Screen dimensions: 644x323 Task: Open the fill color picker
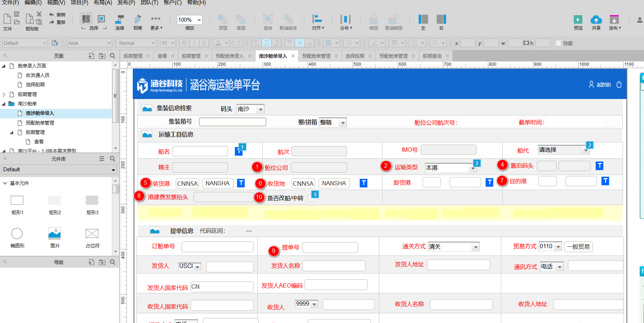(x=331, y=43)
